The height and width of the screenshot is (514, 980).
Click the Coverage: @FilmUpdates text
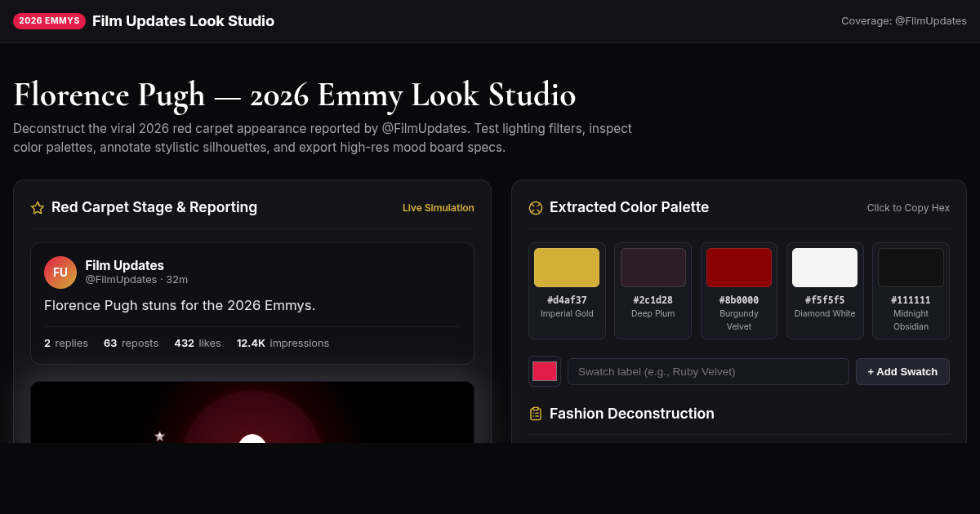[x=904, y=21]
